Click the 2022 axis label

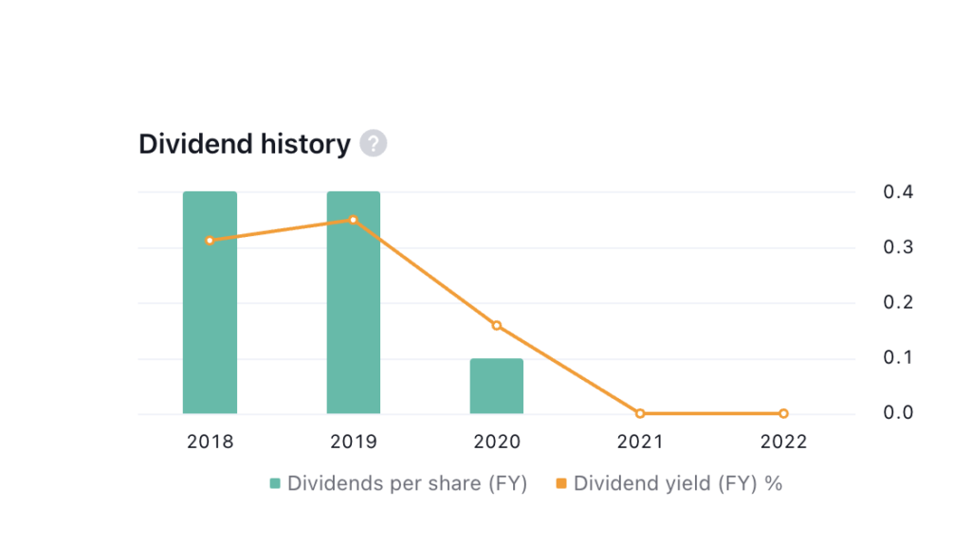tap(784, 442)
